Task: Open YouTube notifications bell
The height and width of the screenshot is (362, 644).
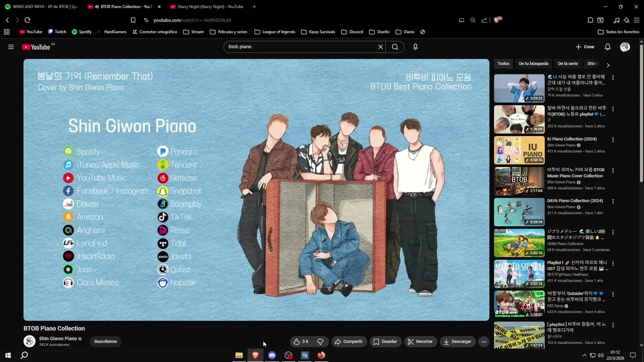Action: [x=607, y=47]
